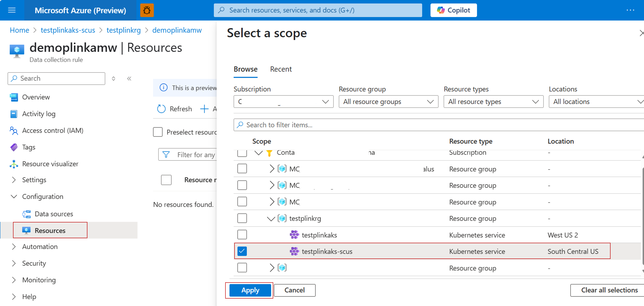Image resolution: width=644 pixels, height=306 pixels.
Task: Uncheck the testplinkaks-scus checkbox
Action: tap(242, 251)
